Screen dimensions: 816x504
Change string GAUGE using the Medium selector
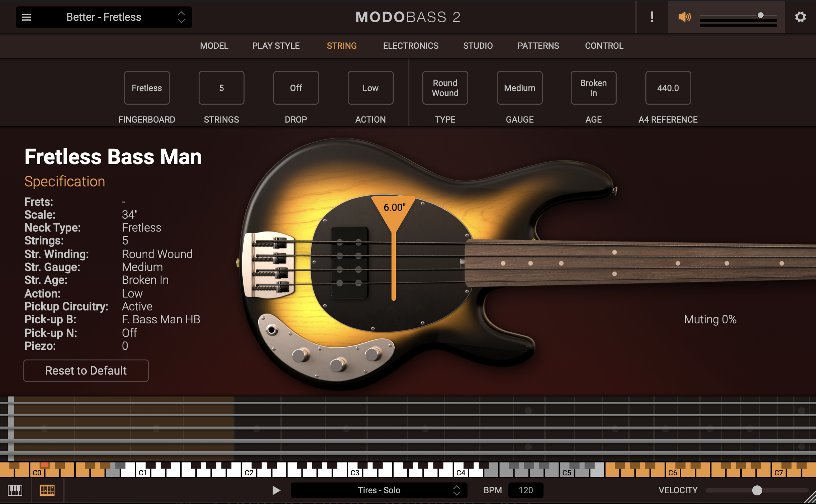tap(520, 88)
